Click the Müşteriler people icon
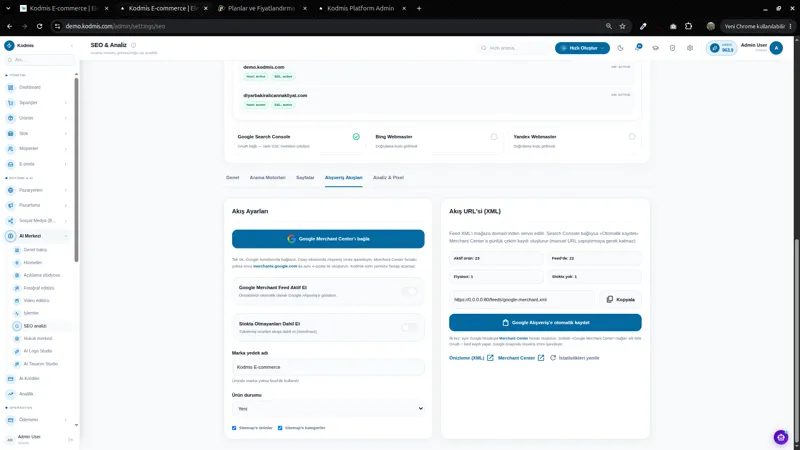This screenshot has width=800, height=450. [11, 148]
